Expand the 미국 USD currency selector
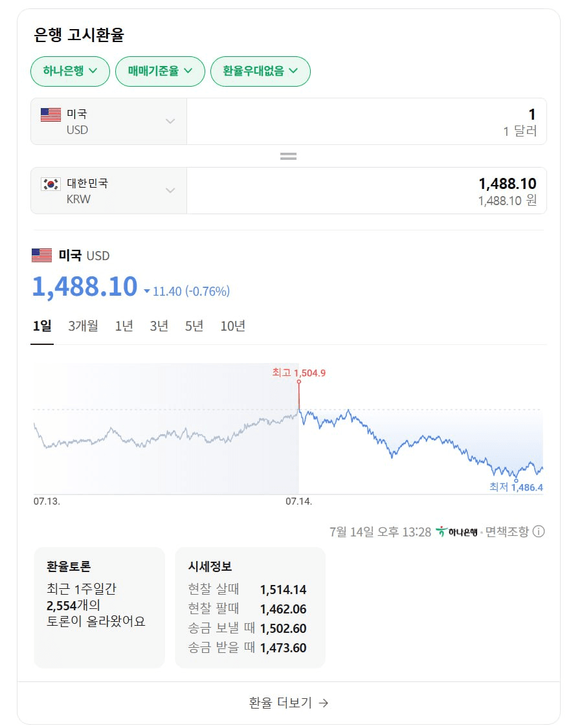 109,121
